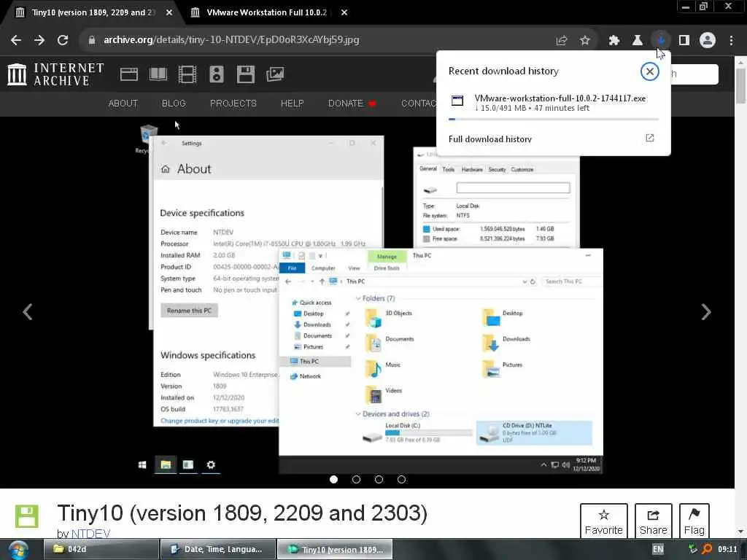Open the 042d taskbar folder button
This screenshot has width=747, height=560.
point(101,549)
